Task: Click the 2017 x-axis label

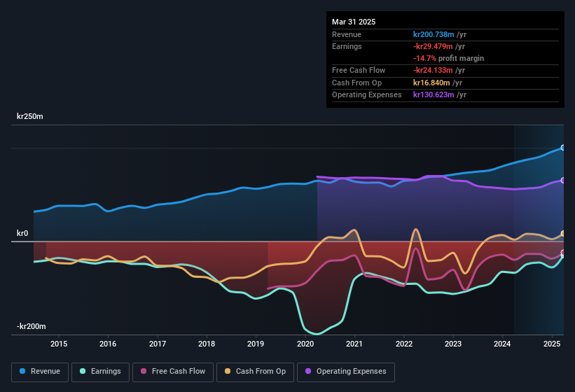Action: (x=158, y=344)
